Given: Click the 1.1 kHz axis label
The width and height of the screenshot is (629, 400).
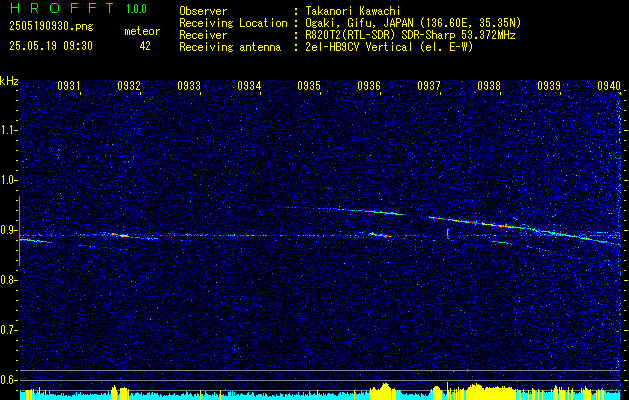Looking at the screenshot, I should [8, 130].
